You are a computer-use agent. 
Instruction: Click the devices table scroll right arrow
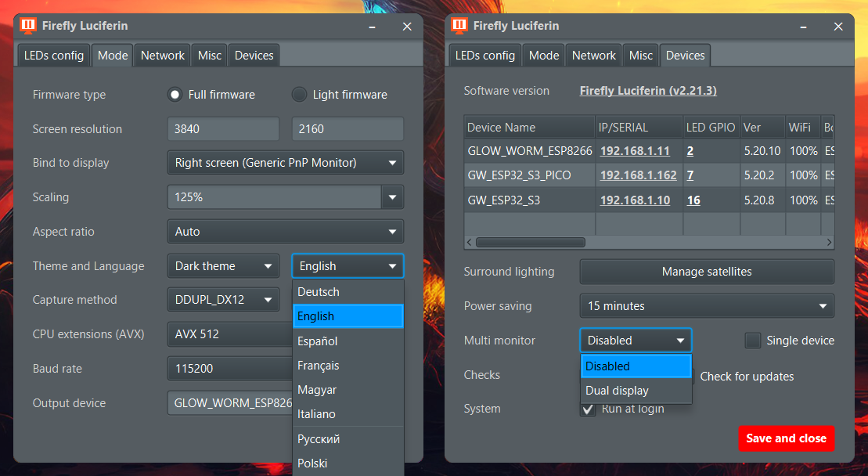pyautogui.click(x=829, y=243)
